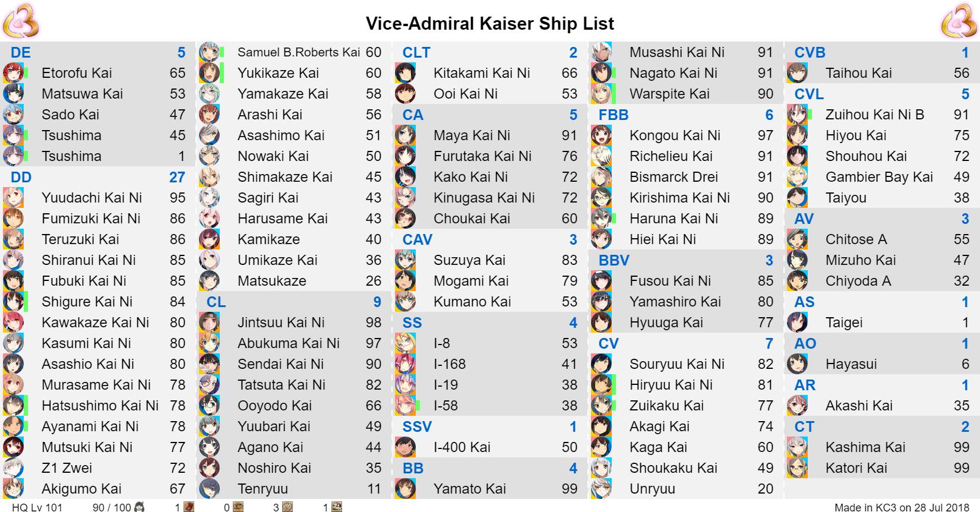The height and width of the screenshot is (512, 980).
Task: Click the red item icon next to count 1
Action: (188, 507)
